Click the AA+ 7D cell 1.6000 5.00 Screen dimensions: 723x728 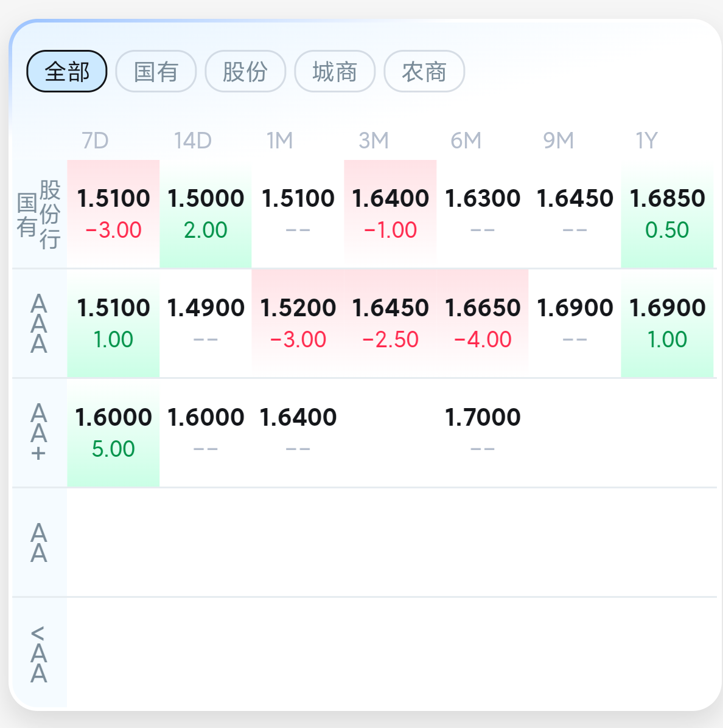click(x=113, y=432)
